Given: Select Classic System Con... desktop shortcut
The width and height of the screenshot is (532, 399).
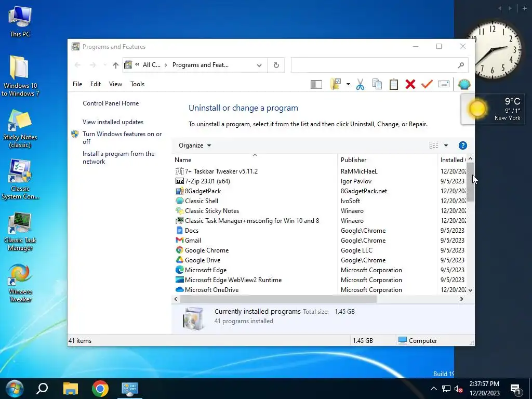Looking at the screenshot, I should tap(20, 180).
